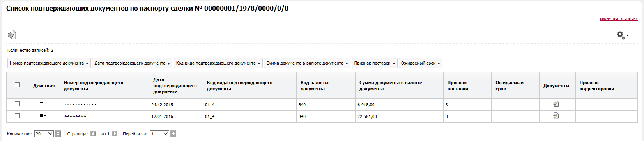Screen dimensions: 644x144
Task: Click the document tag icon above record count
Action: [x=11, y=35]
